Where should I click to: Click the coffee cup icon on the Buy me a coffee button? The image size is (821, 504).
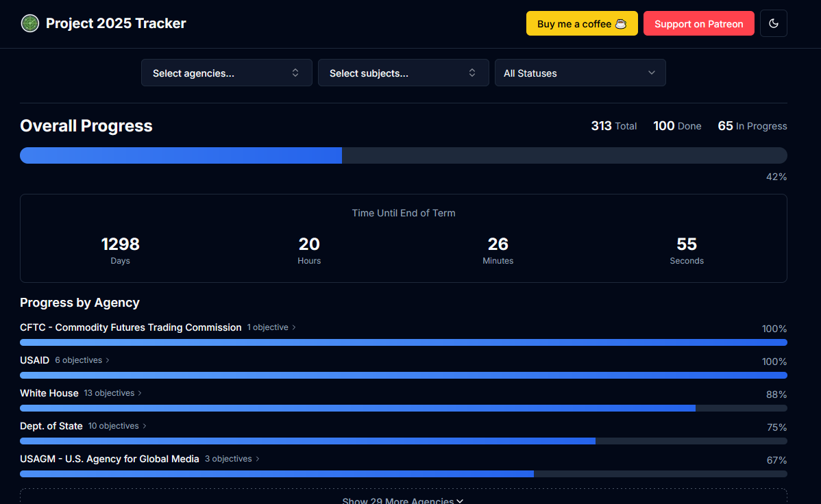pos(620,23)
